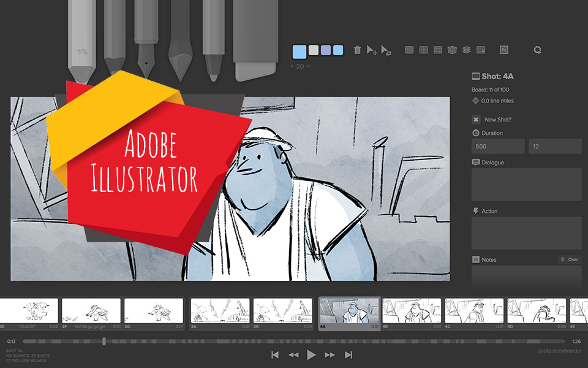Toggle the perspective cube guide
Image resolution: width=588 pixels, height=368 pixels.
pos(452,50)
